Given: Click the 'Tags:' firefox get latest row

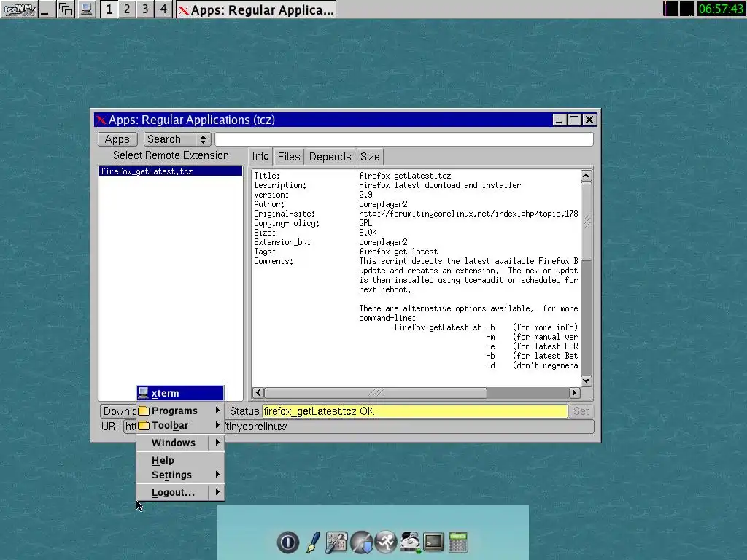Looking at the screenshot, I should click(x=345, y=252).
